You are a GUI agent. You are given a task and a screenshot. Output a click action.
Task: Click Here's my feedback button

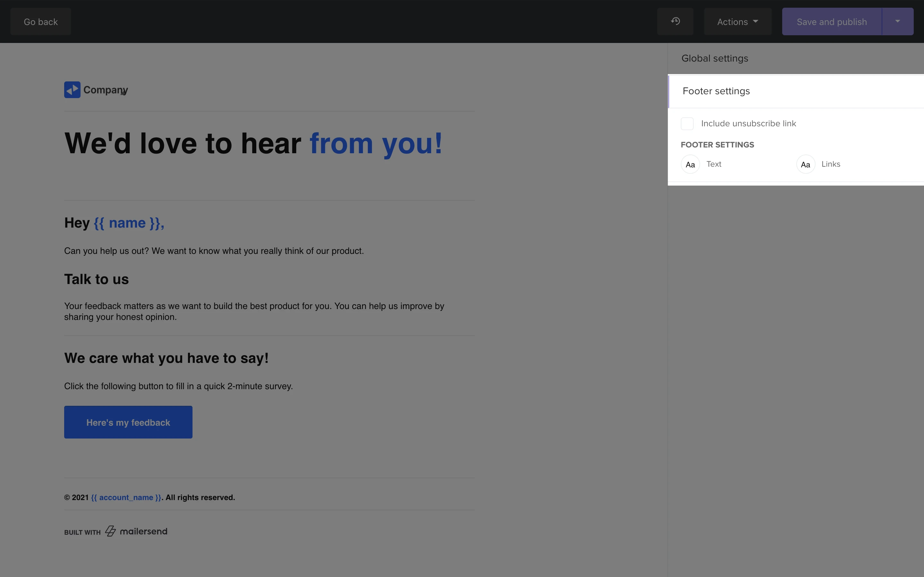128,422
